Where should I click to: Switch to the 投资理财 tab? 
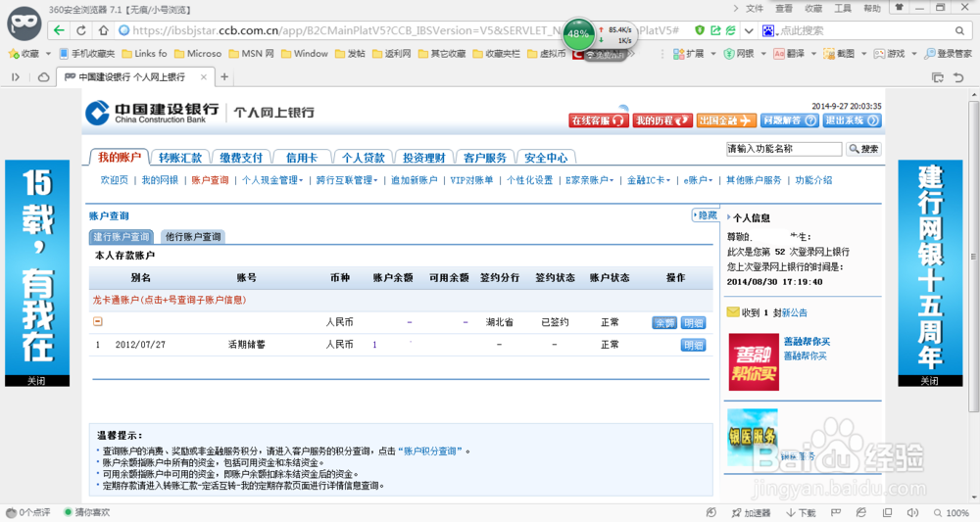tap(423, 158)
